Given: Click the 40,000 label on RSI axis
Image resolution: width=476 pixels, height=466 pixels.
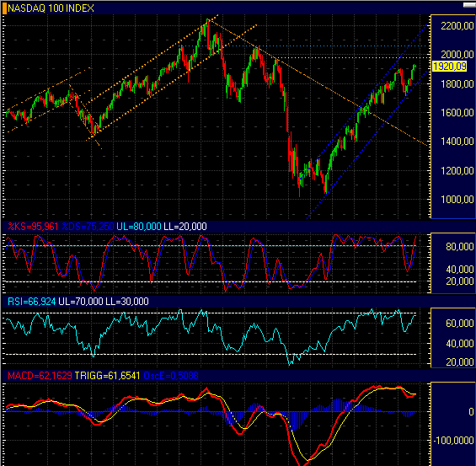Looking at the screenshot, I should point(460,343).
